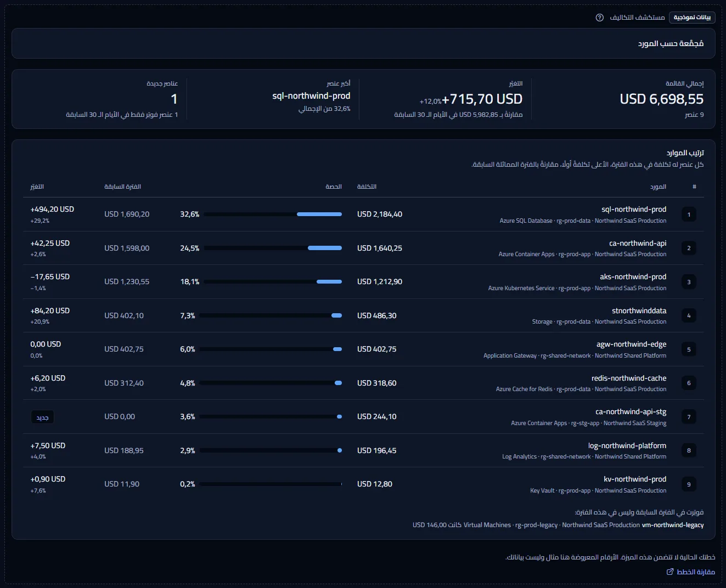Click the 18,1% share value
Viewport: 726px width, 588px height.
coord(190,282)
